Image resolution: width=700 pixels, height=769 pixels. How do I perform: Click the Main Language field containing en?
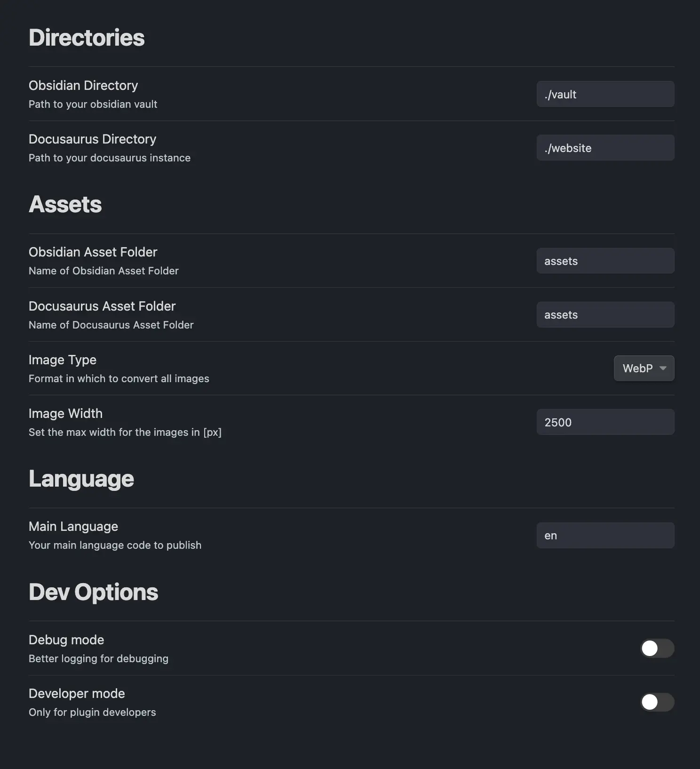coord(605,535)
